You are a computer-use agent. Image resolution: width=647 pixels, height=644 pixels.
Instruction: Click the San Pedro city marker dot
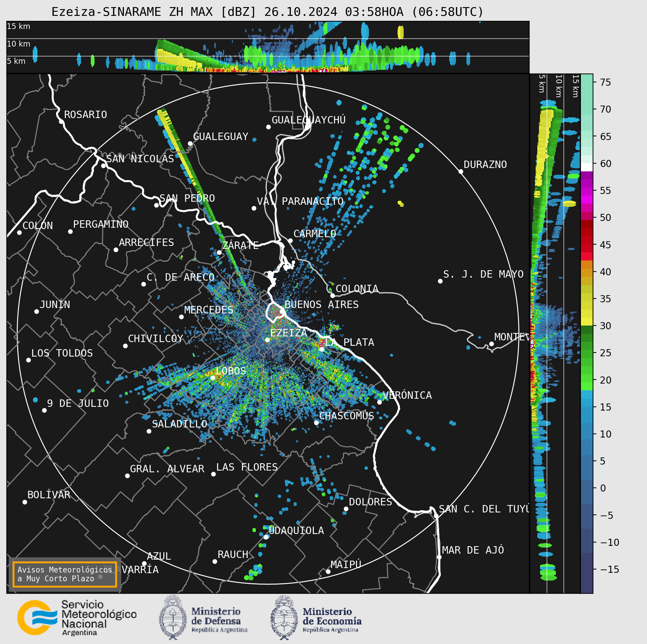point(156,205)
